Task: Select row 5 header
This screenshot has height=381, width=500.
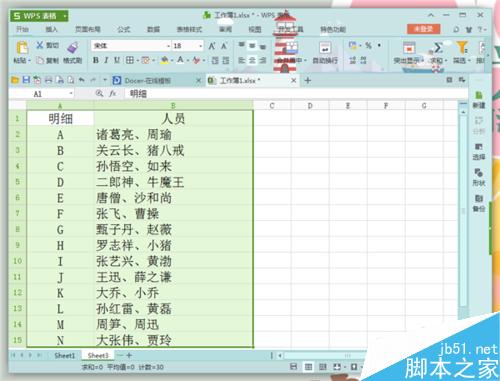Action: pos(17,182)
